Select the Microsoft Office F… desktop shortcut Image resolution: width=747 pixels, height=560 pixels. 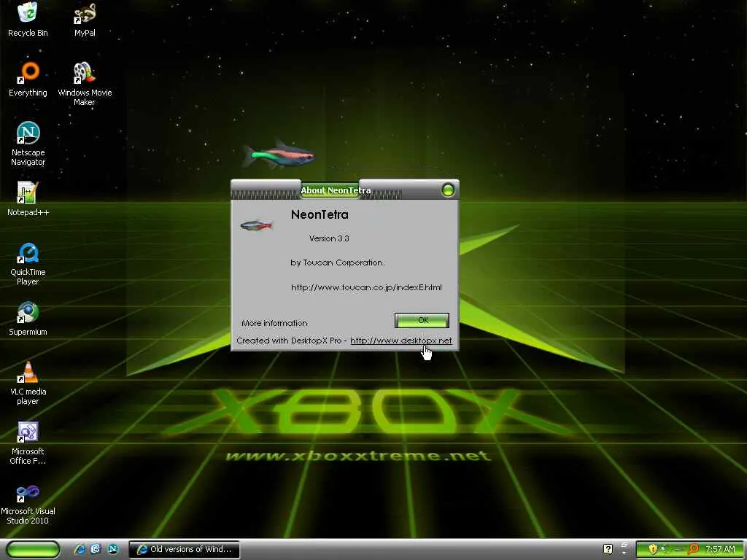click(x=28, y=443)
